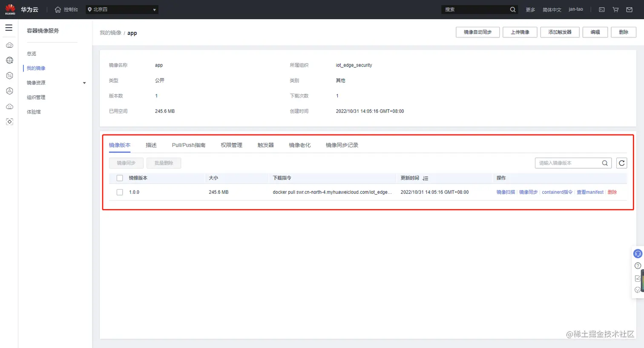Click the 上传镜像 button
644x348 pixels.
coord(520,32)
